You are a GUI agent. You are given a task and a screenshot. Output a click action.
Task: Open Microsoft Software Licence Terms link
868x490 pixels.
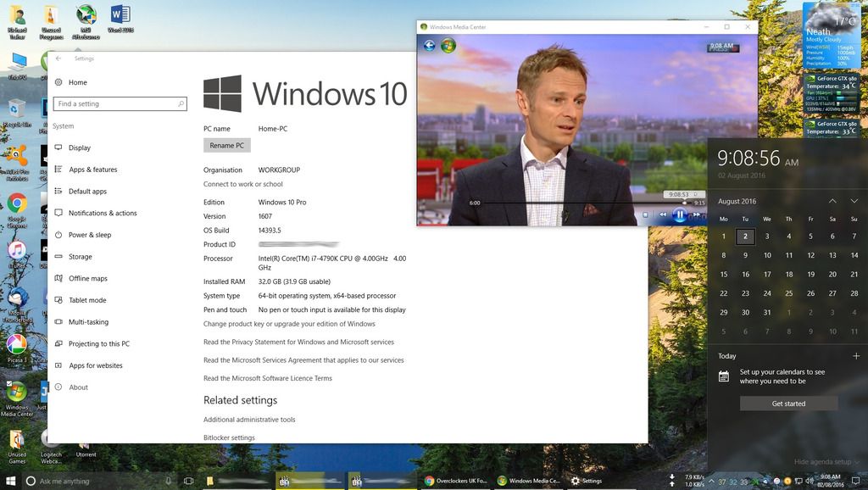point(267,379)
